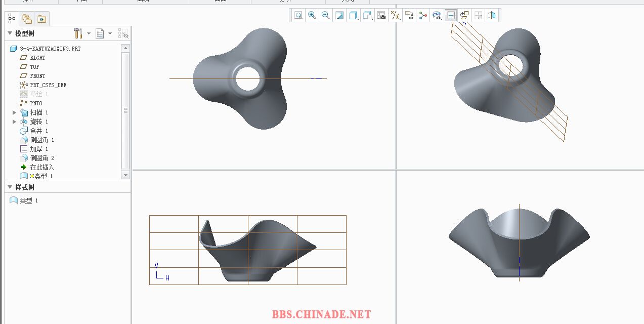Open the model tree settings hammer icon

tap(78, 33)
